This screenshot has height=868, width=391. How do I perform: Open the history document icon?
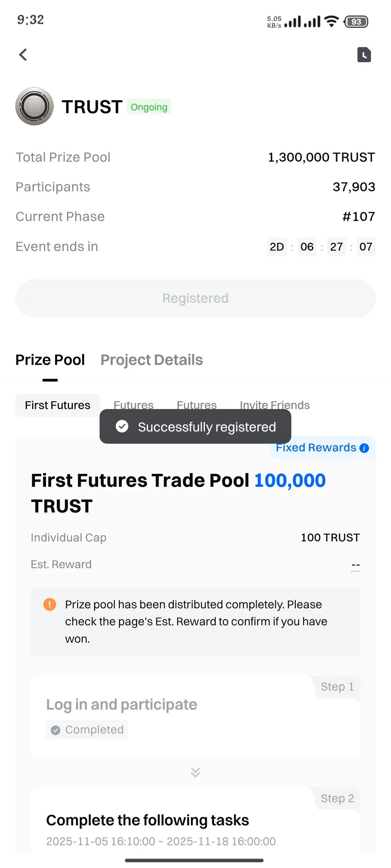(364, 55)
